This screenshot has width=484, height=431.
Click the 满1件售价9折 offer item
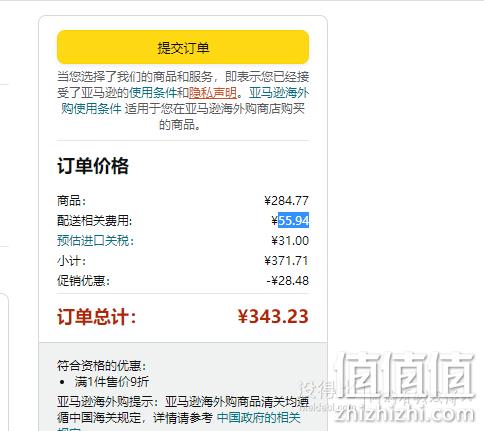(x=112, y=382)
